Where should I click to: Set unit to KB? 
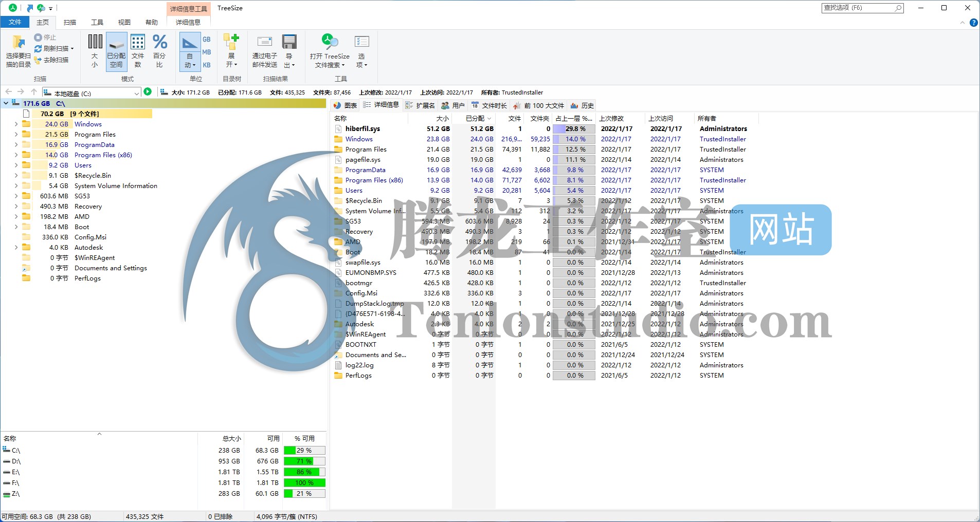(207, 65)
